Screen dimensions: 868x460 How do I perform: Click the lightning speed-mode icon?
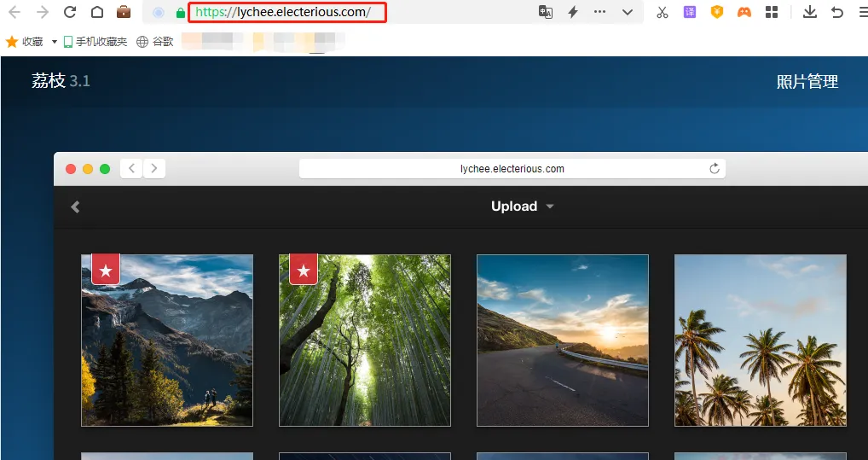click(573, 12)
